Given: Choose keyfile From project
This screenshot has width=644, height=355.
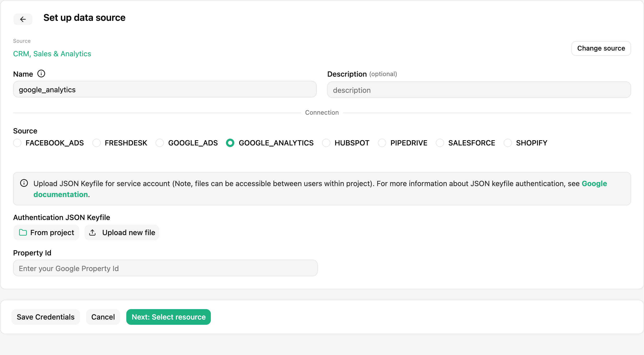Looking at the screenshot, I should tap(46, 232).
